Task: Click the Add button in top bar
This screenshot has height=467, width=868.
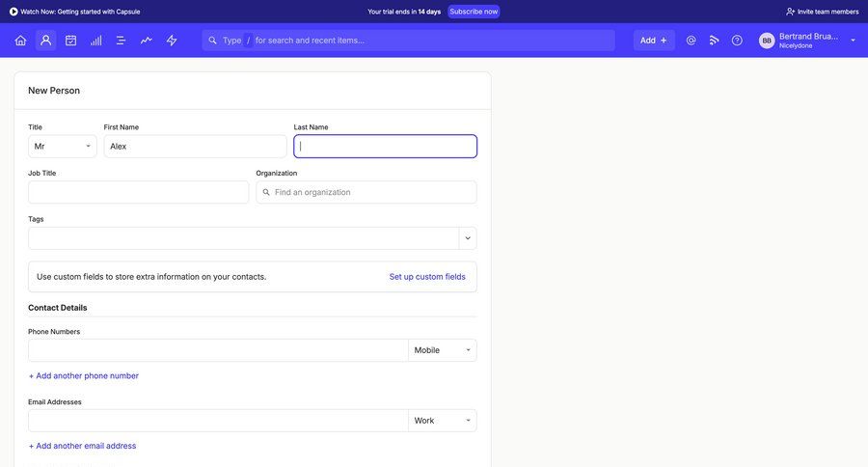Action: [654, 41]
